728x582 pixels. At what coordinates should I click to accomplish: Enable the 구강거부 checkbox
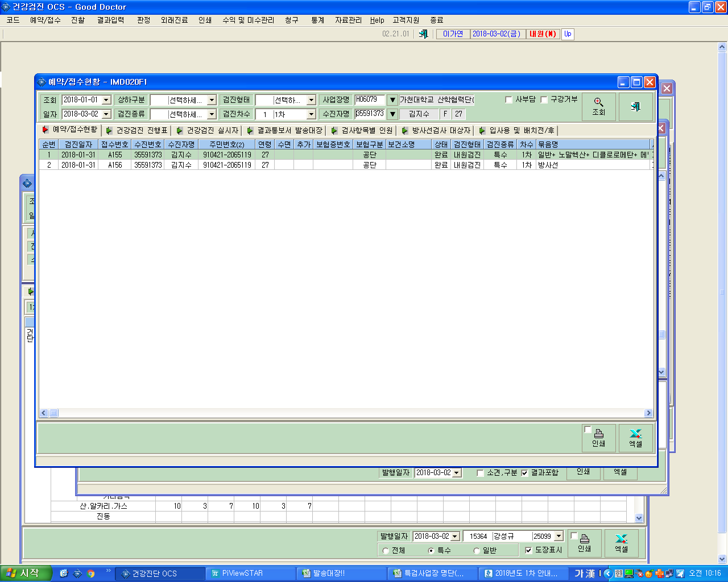click(544, 99)
